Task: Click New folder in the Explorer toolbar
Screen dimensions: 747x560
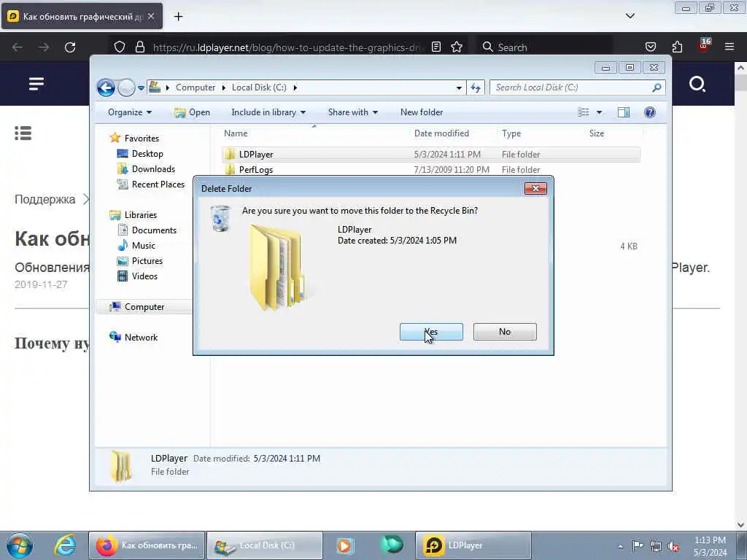Action: pos(422,112)
